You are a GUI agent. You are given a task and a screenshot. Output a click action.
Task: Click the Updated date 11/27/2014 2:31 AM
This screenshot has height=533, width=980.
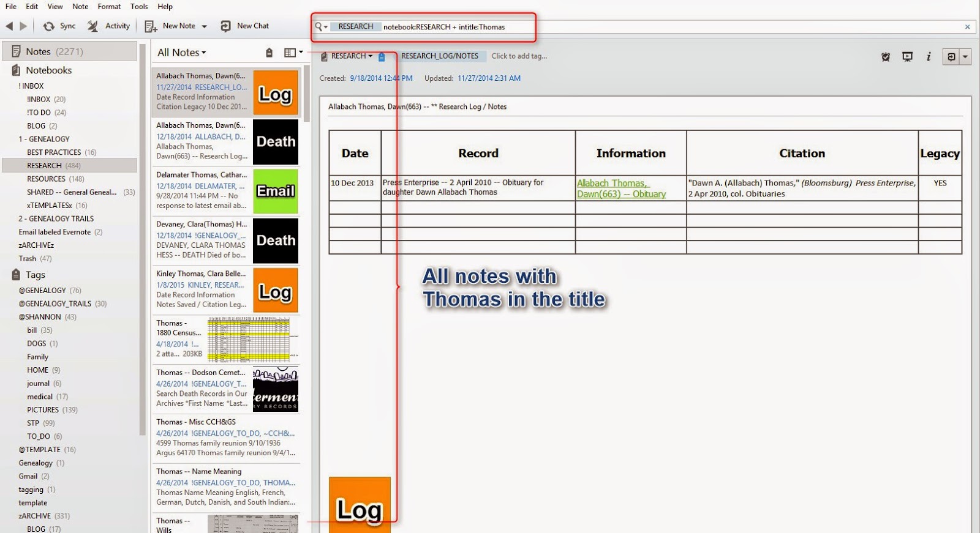[489, 78]
